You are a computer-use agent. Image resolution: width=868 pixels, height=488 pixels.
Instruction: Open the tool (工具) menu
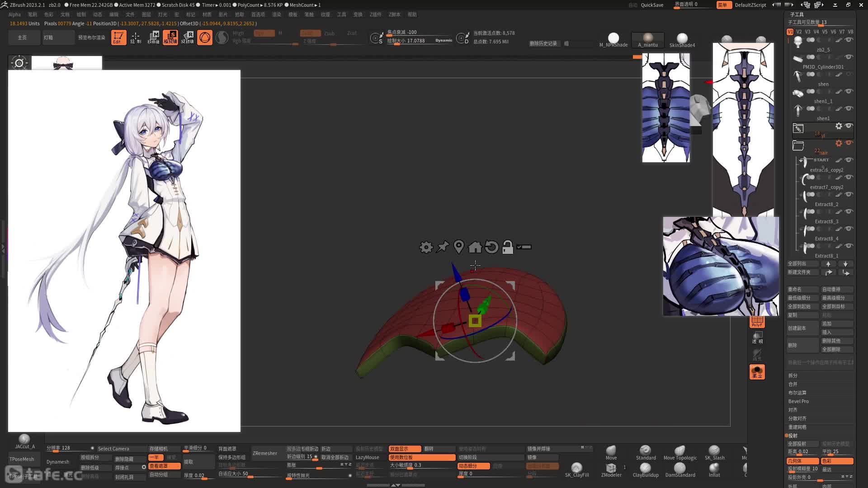pyautogui.click(x=341, y=14)
